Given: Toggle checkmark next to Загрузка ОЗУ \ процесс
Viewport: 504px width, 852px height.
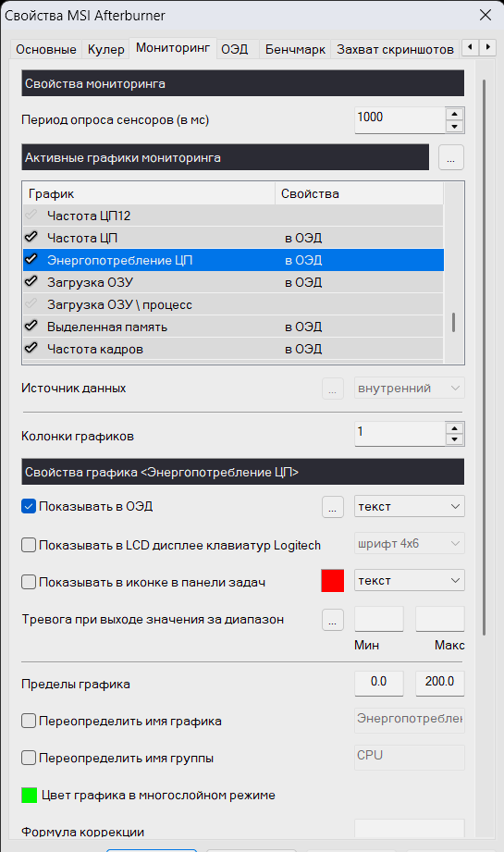Looking at the screenshot, I should (31, 304).
